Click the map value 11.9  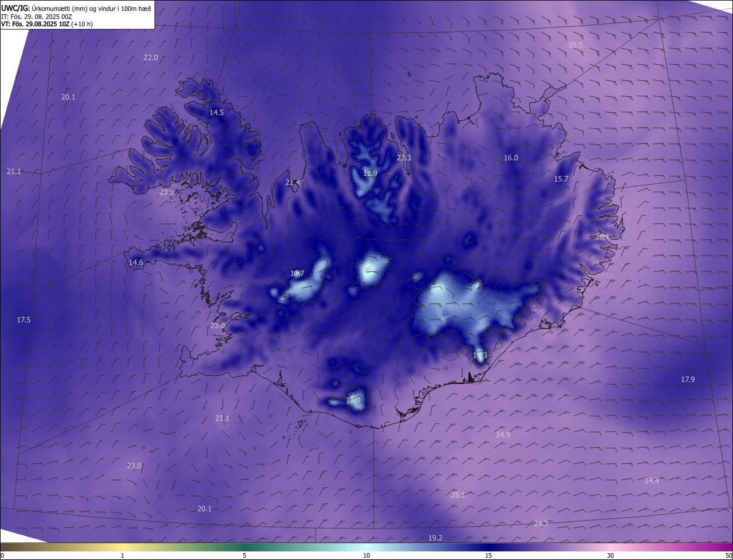pos(371,173)
